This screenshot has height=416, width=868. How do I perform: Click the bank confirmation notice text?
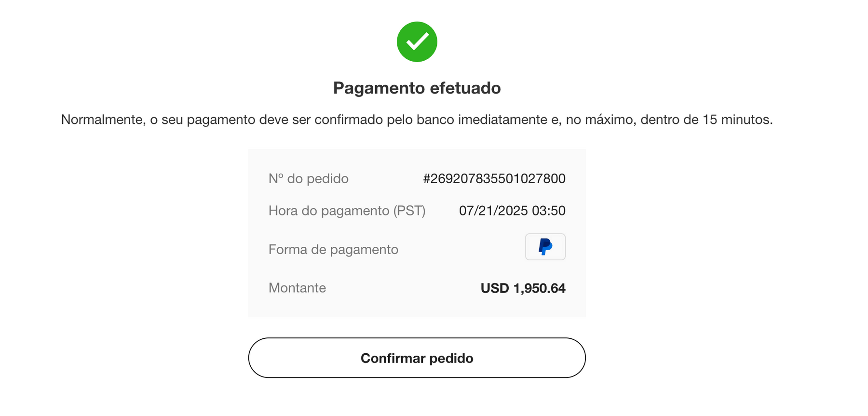[417, 120]
